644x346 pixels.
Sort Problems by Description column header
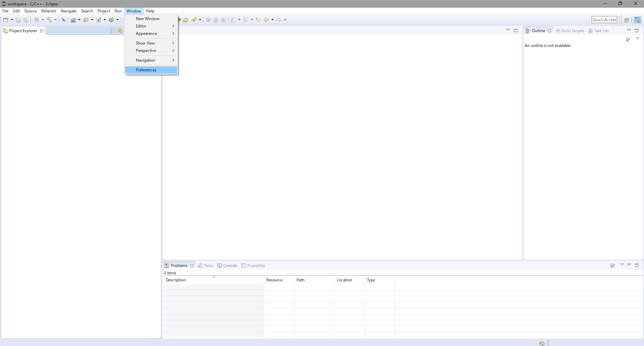(x=176, y=280)
